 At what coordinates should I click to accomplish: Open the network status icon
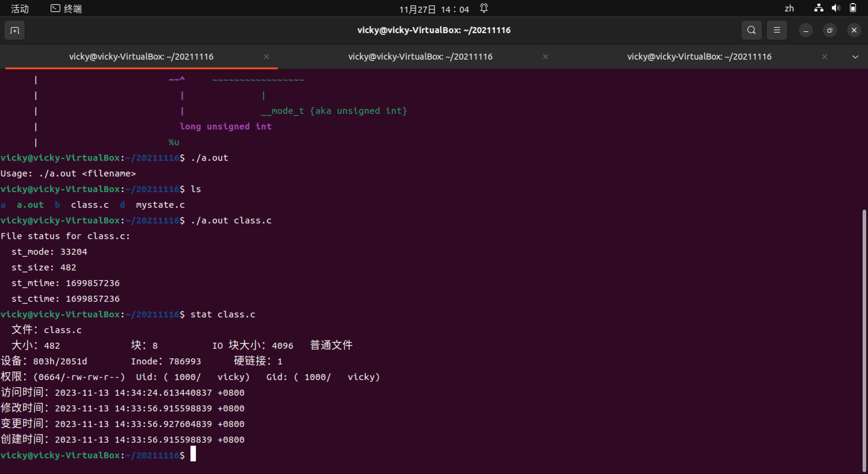click(x=819, y=8)
